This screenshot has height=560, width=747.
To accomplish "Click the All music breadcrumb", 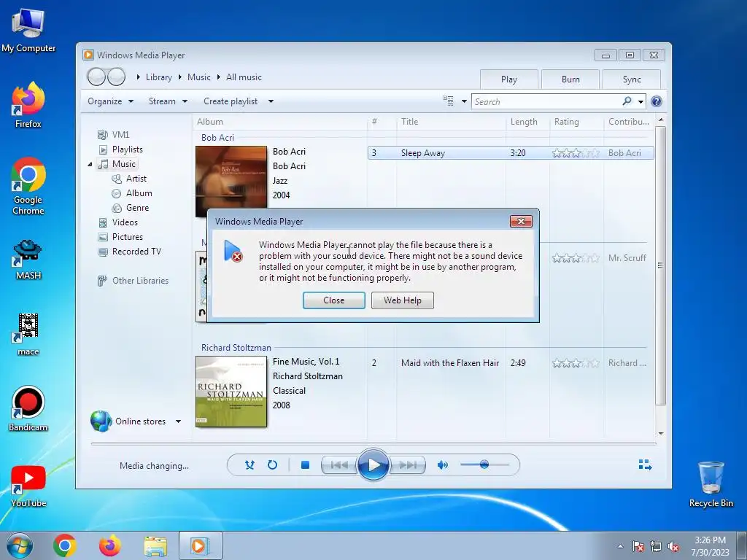I will click(244, 77).
